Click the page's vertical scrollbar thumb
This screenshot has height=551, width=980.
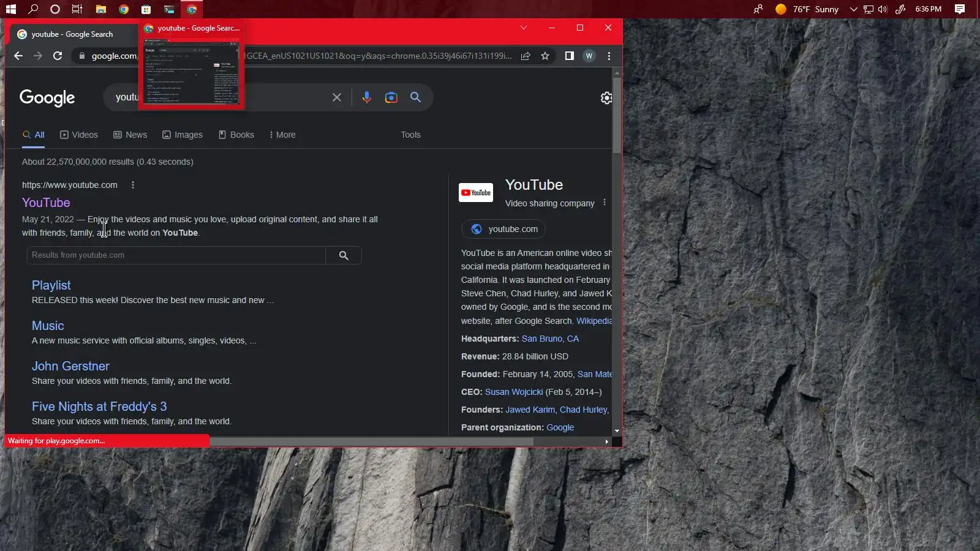pos(617,115)
